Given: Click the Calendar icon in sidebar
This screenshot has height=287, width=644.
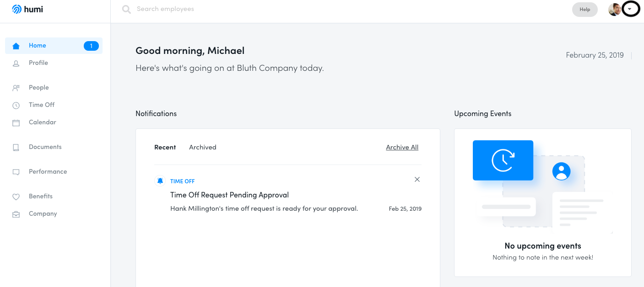Looking at the screenshot, I should pos(16,122).
